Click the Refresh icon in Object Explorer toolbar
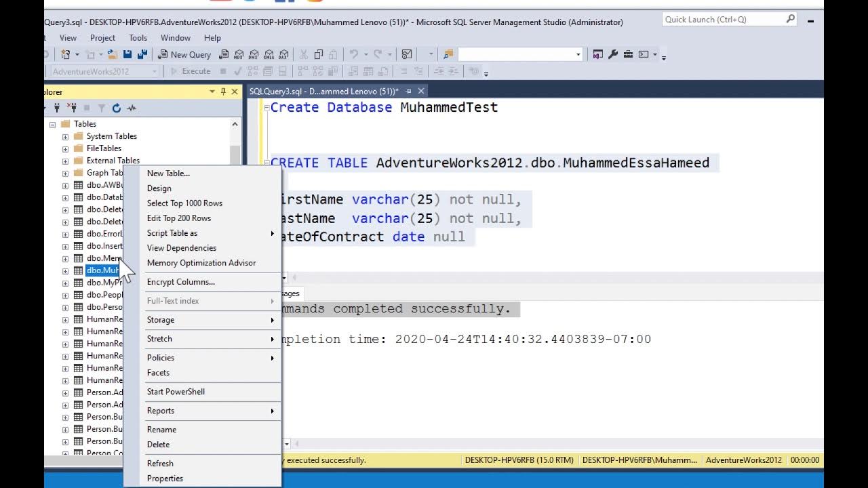868x488 pixels. (x=117, y=108)
